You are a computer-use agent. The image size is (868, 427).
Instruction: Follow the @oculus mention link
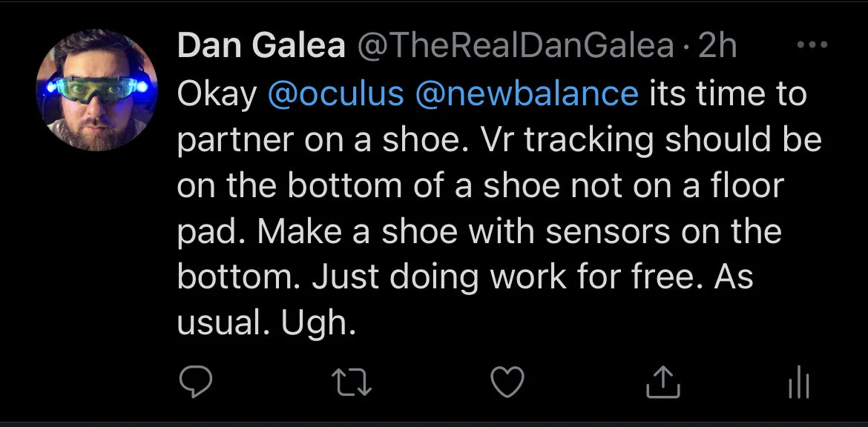click(336, 93)
